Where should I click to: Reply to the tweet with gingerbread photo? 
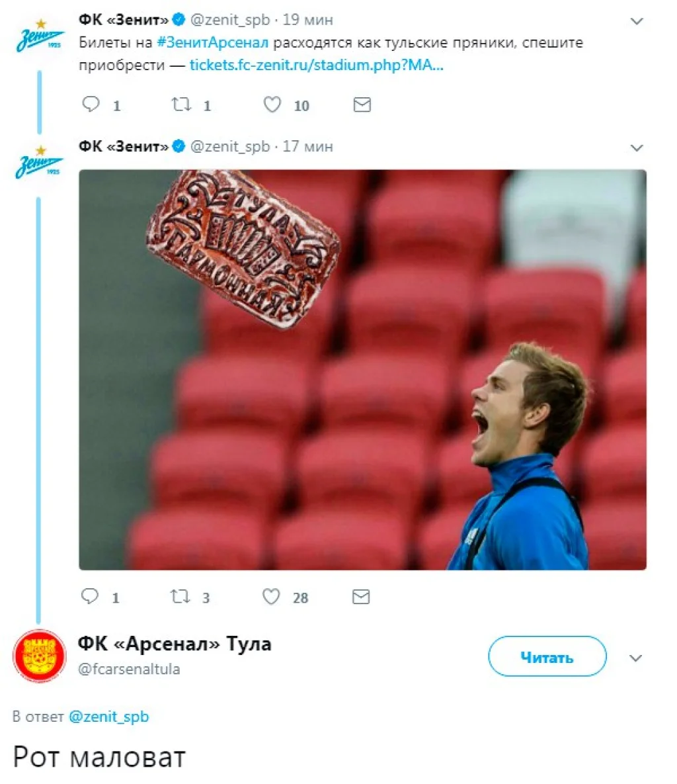(90, 597)
